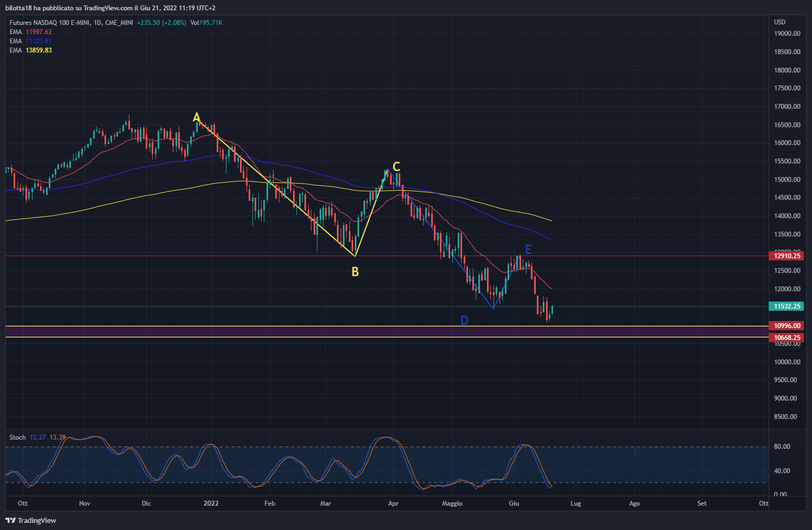
Task: Click the 14000.00 price axis label
Action: (x=787, y=216)
